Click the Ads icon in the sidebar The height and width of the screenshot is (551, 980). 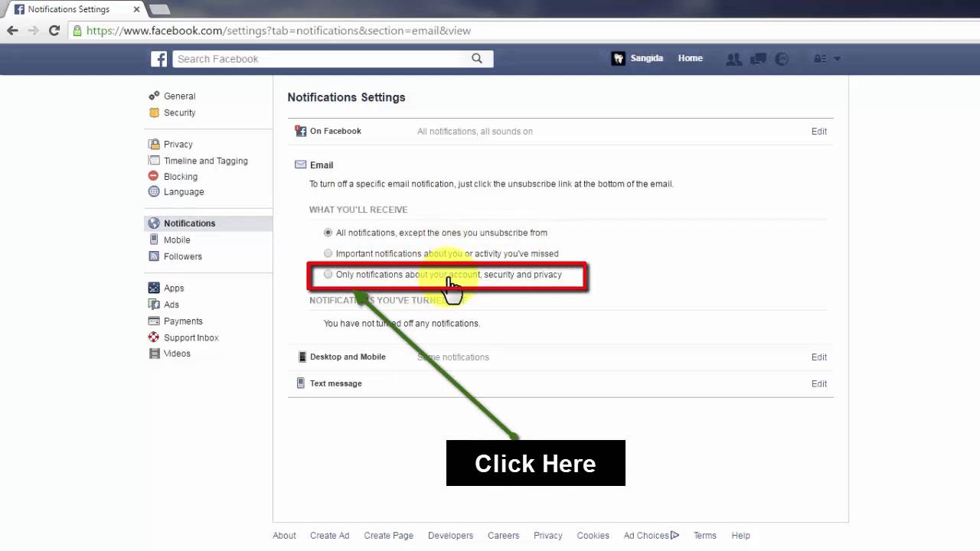(154, 305)
